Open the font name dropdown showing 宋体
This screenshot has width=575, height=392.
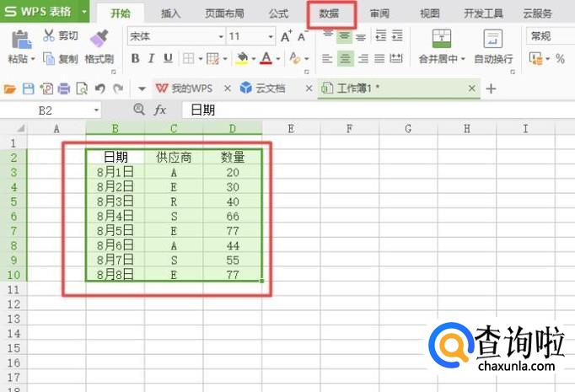[221, 36]
